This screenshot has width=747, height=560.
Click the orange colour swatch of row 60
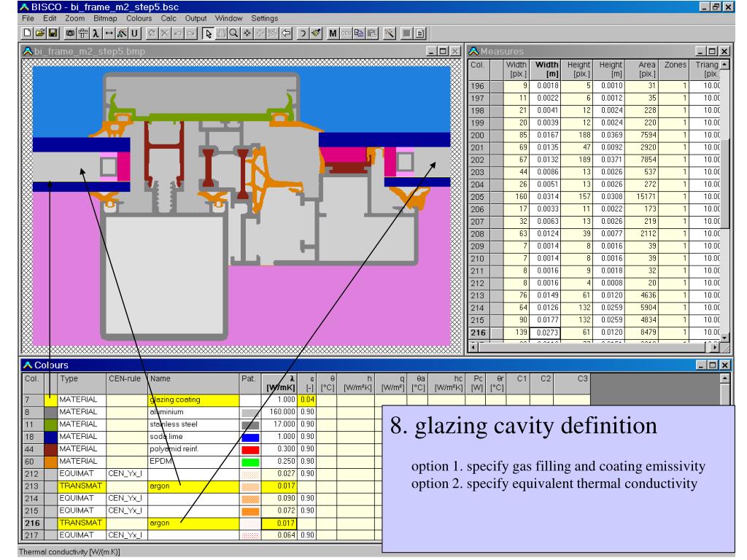coord(50,462)
